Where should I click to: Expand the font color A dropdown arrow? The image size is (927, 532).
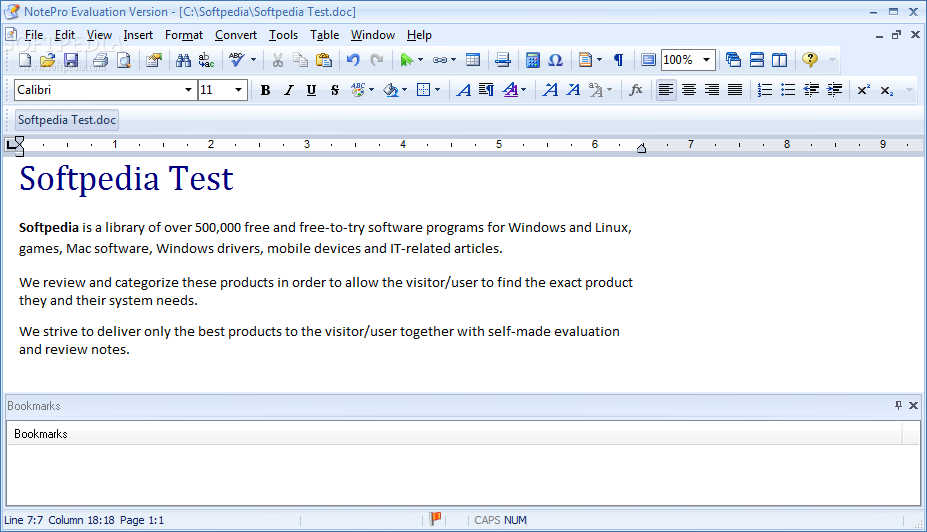[524, 90]
